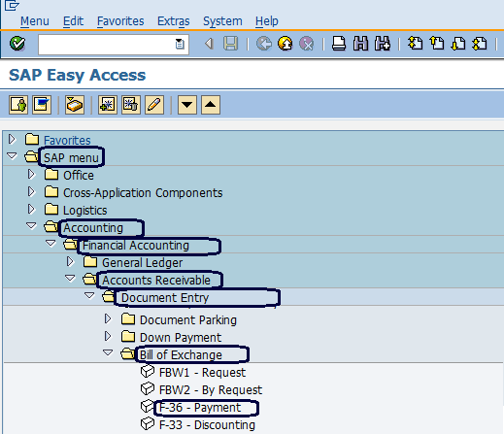Click the Save floppy disk icon
Image resolution: width=504 pixels, height=434 pixels.
tap(230, 44)
